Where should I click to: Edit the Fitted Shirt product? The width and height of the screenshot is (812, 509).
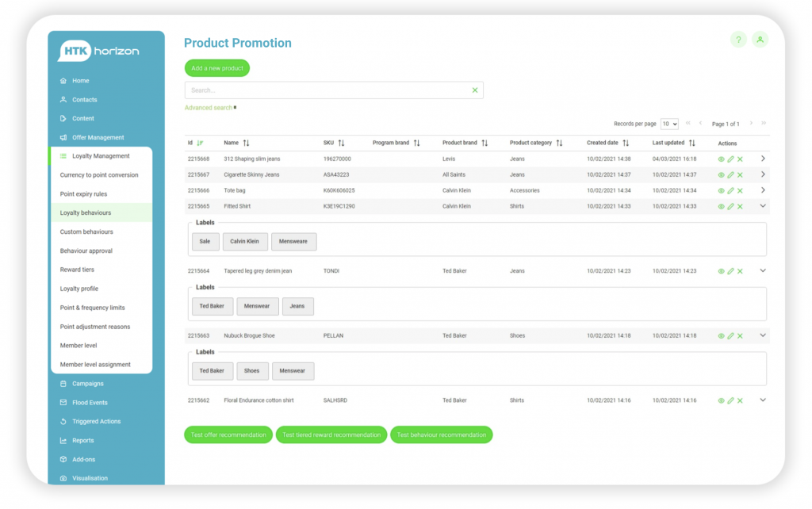coord(730,206)
